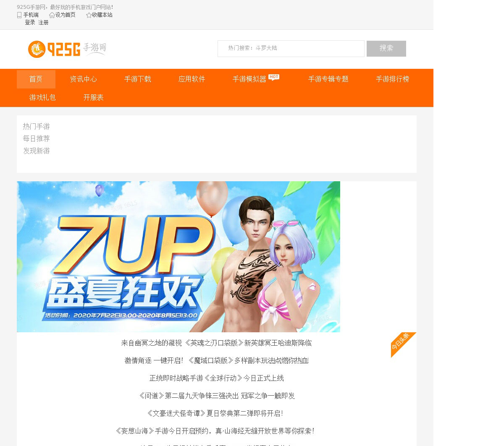Open the 手机端 link

point(31,15)
